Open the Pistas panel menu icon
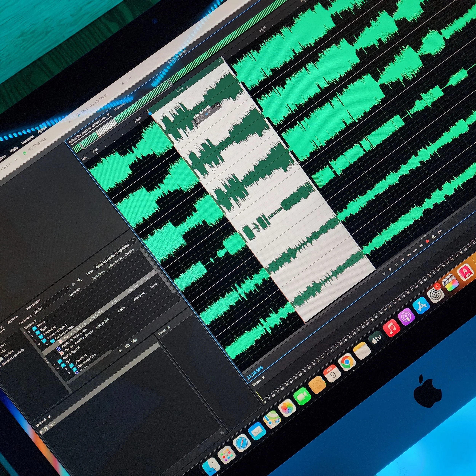476x476 pixels. (x=168, y=328)
